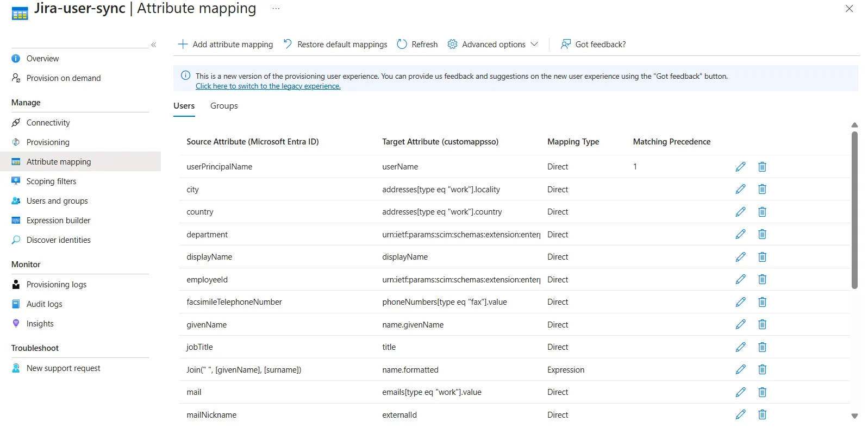Delete the givenName attribute mapping

coord(762,324)
